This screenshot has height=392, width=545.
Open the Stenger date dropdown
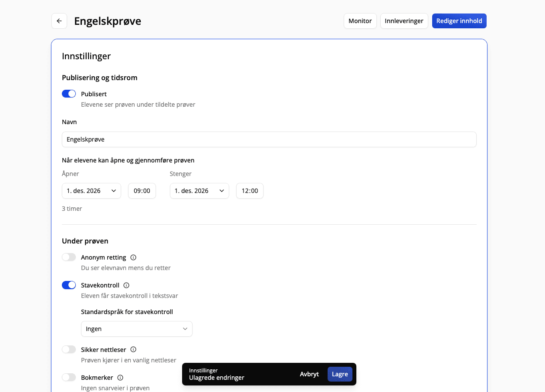coord(200,191)
